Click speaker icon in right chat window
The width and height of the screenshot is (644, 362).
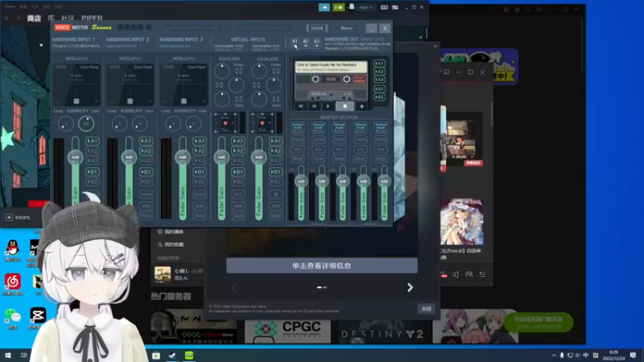pos(456,274)
